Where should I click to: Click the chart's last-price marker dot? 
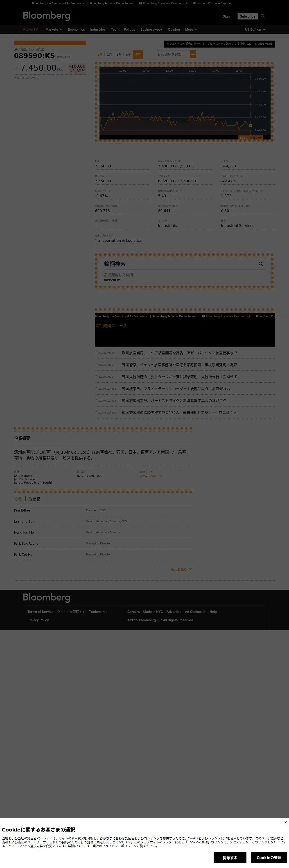pos(250,125)
